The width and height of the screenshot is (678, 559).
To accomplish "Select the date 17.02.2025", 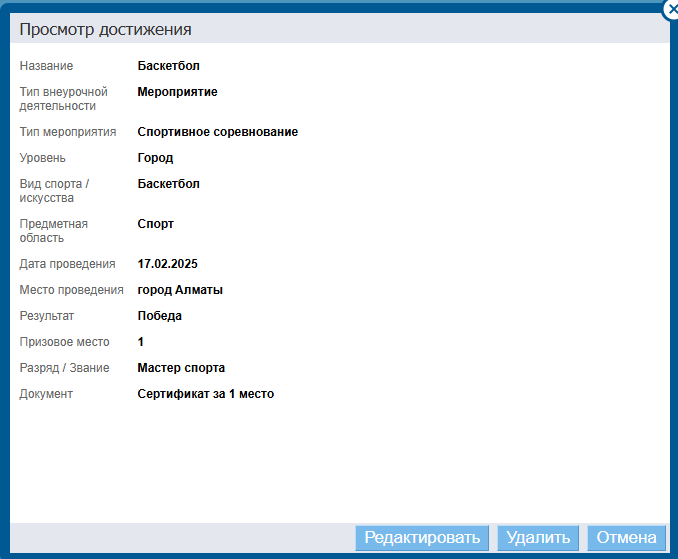I will coord(167,264).
